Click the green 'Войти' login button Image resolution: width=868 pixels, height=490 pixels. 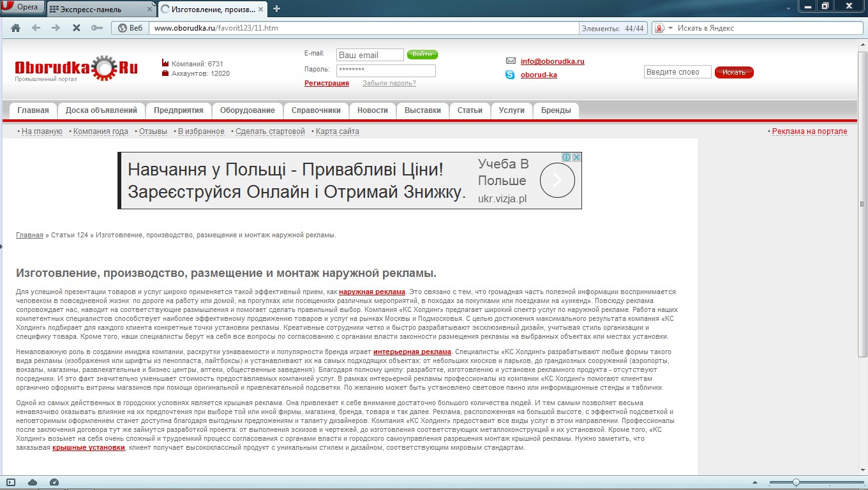423,54
